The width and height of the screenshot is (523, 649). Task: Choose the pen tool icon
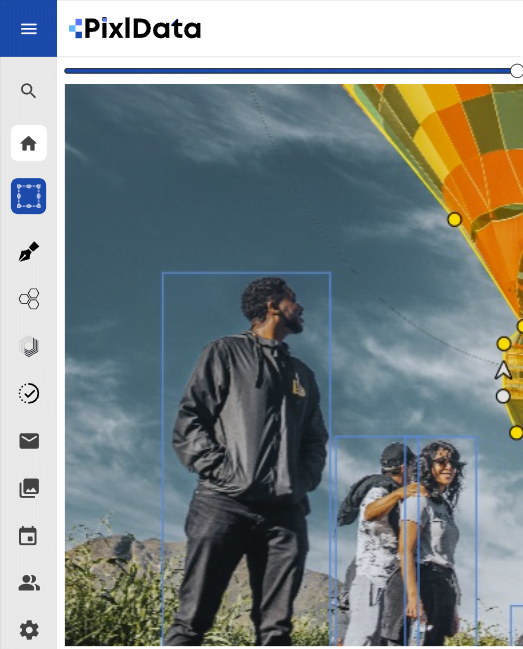click(x=29, y=251)
